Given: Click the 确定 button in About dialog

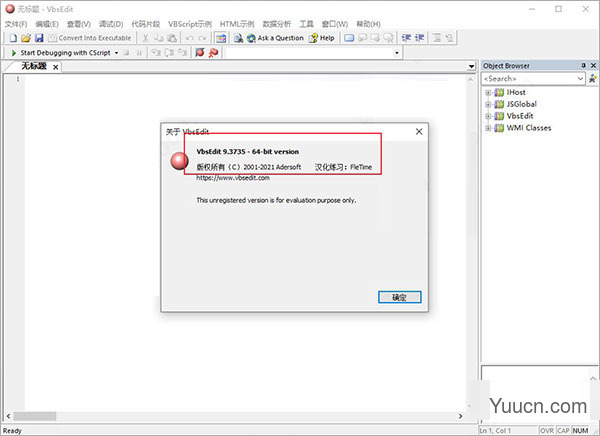Looking at the screenshot, I should (x=399, y=297).
